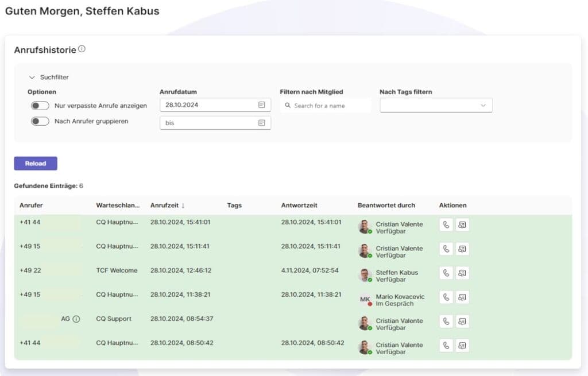
Task: Click the Tags column header
Action: click(234, 206)
